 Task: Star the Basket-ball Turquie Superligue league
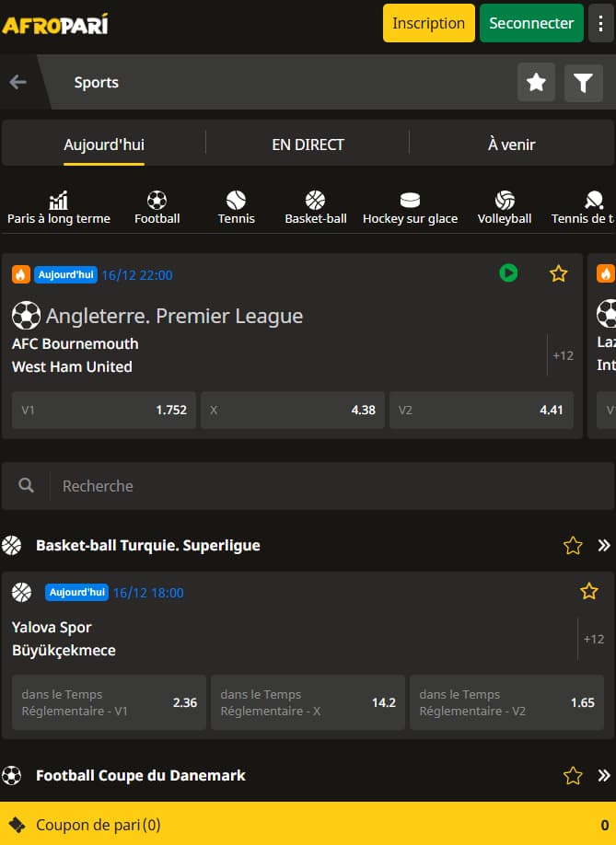pyautogui.click(x=573, y=545)
